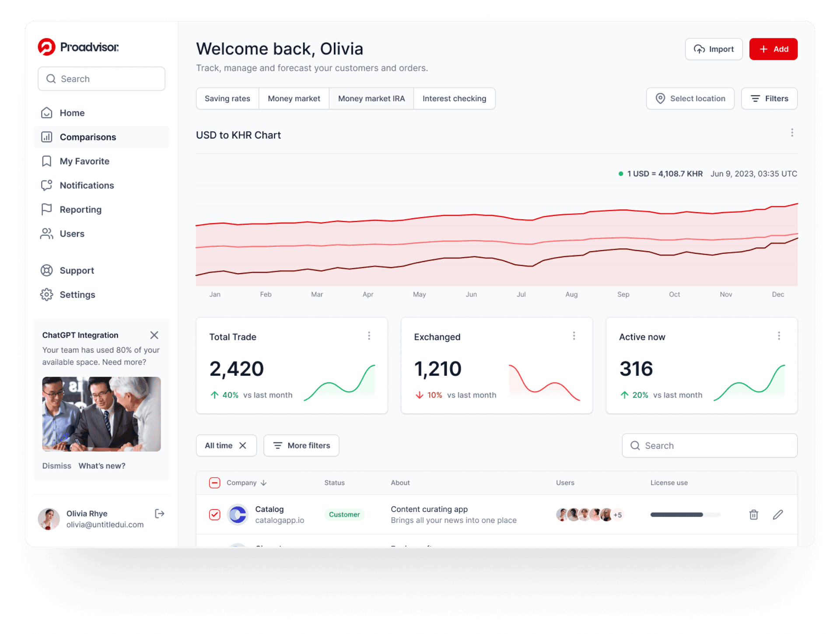Click the logout icon beside Olivia Rhye
The width and height of the screenshot is (840, 634).
click(160, 514)
